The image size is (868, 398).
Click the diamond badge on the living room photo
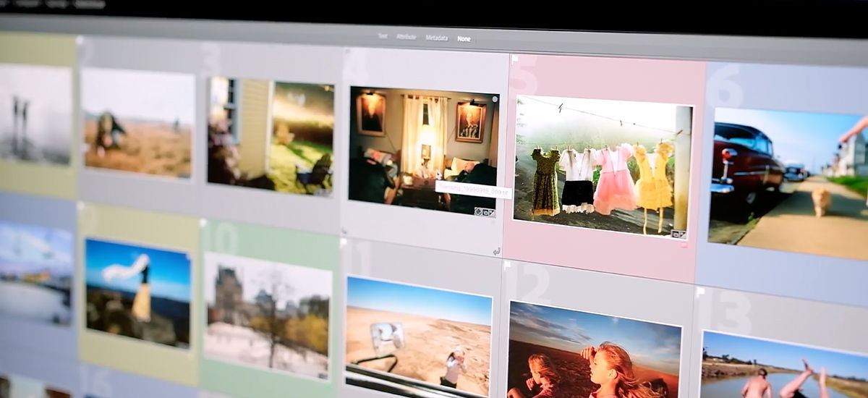click(477, 211)
